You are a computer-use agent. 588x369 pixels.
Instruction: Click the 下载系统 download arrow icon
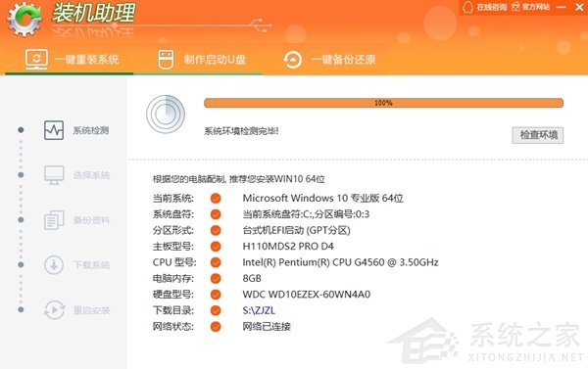(x=54, y=265)
